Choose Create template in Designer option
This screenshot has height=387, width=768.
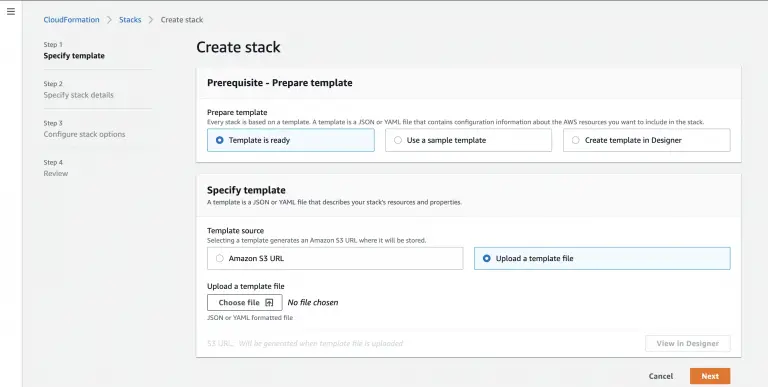(x=647, y=140)
